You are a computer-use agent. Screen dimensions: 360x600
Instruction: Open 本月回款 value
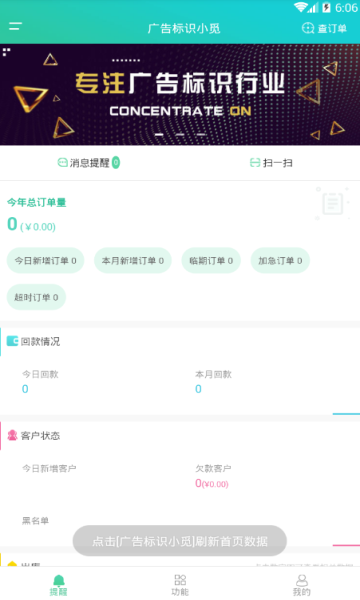(198, 389)
